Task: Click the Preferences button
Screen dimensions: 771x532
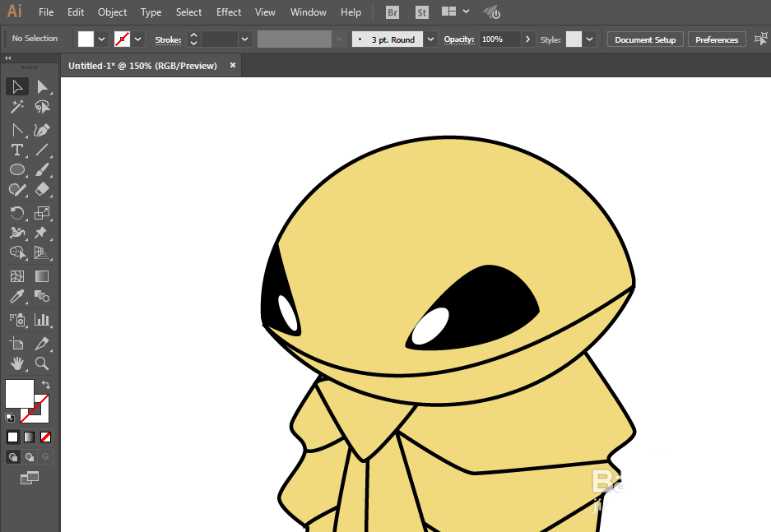Action: 717,39
